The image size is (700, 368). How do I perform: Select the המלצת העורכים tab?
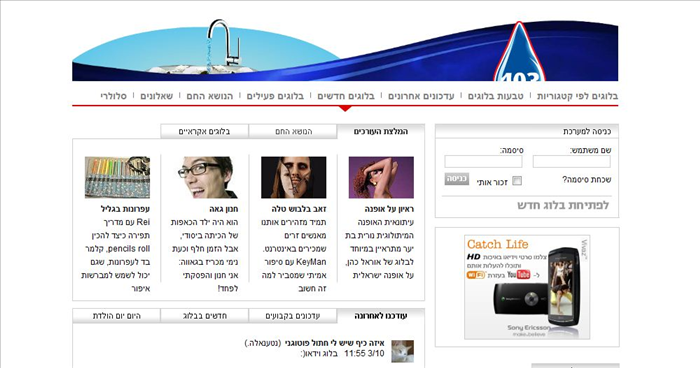click(381, 131)
